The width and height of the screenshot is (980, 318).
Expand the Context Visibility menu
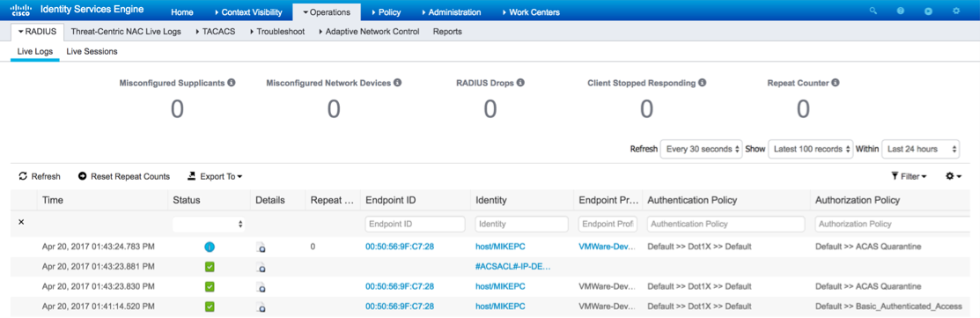tap(248, 12)
